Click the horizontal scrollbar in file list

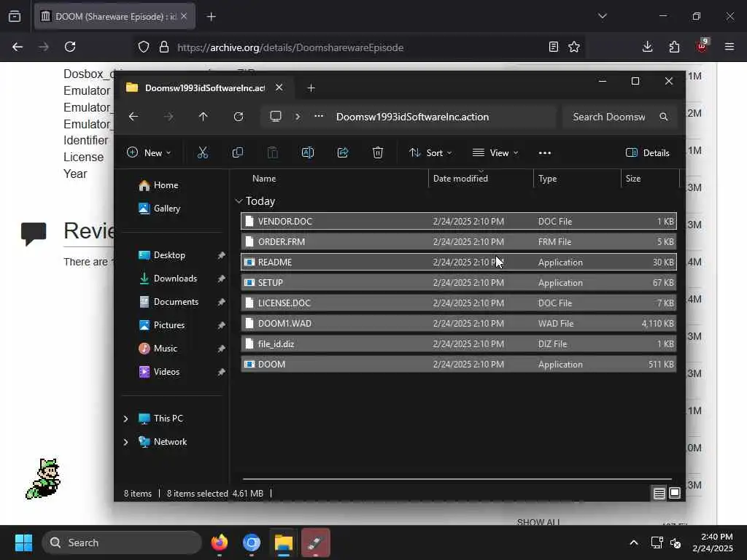(x=457, y=479)
